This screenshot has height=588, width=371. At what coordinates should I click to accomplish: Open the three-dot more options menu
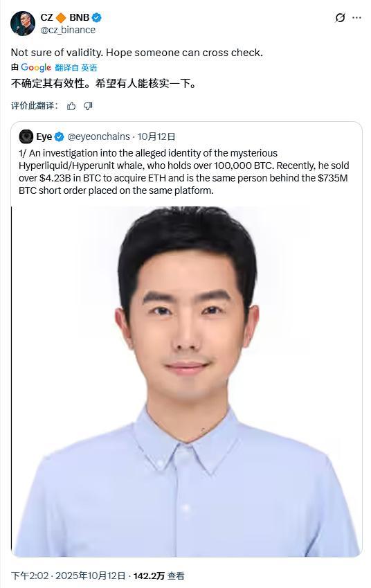pyautogui.click(x=357, y=17)
